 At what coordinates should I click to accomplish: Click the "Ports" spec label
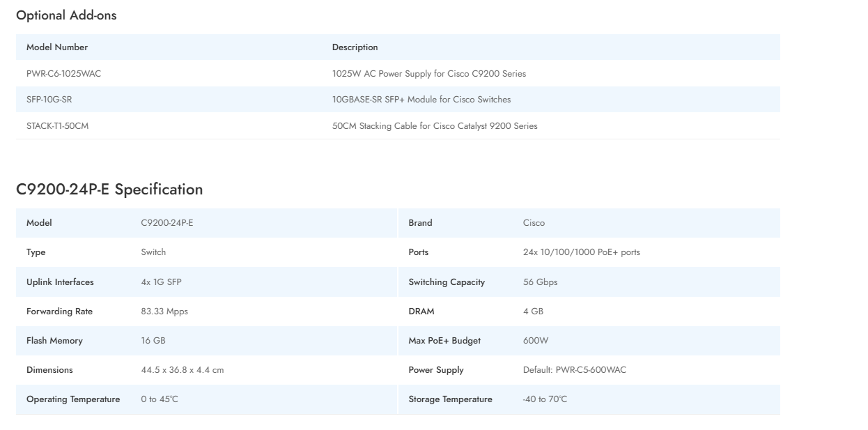[x=419, y=252]
